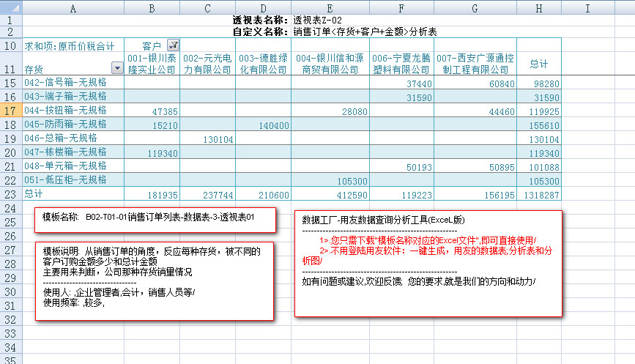Click the 模板名称 text box
The image size is (635, 364).
(x=155, y=218)
